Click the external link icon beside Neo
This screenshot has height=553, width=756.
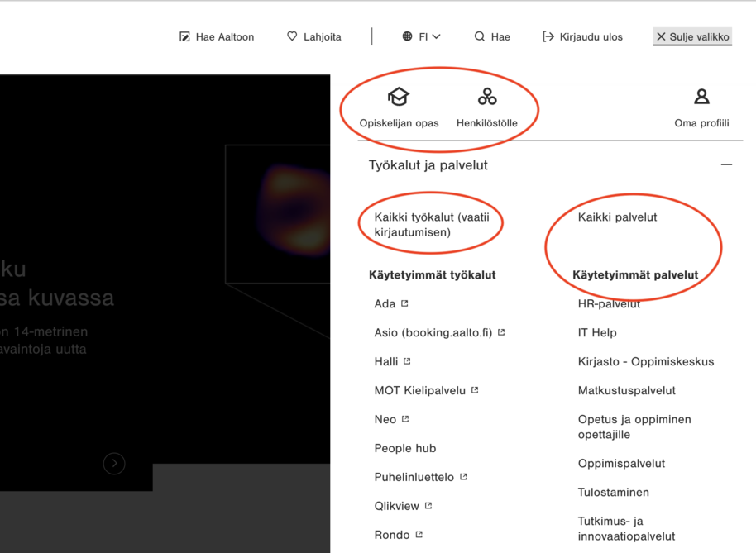click(406, 417)
